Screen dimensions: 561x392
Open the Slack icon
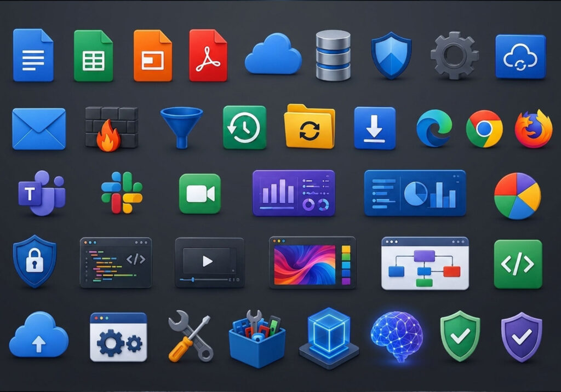point(122,193)
